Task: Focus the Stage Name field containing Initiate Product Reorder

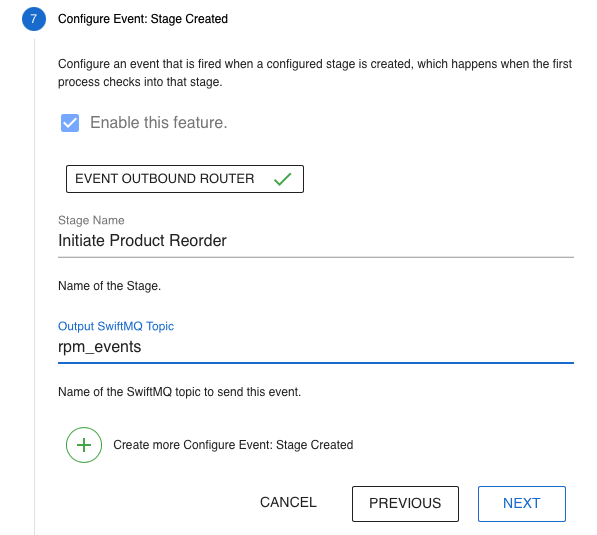Action: click(x=316, y=241)
